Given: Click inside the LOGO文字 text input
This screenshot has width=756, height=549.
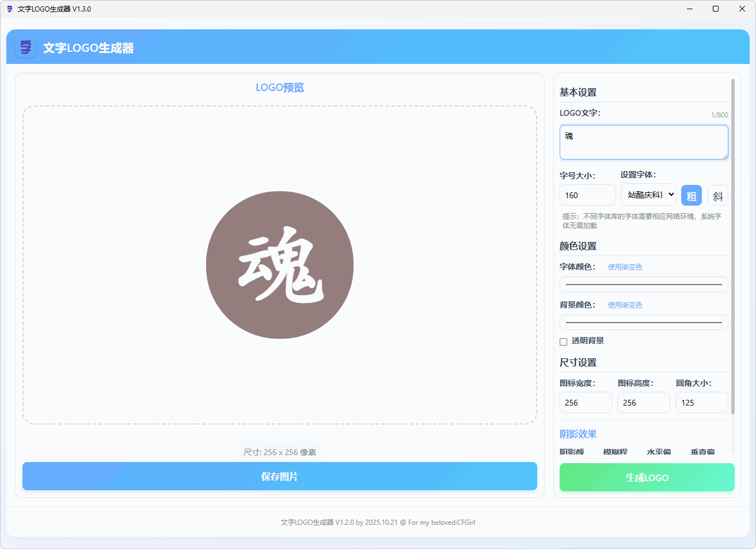Looking at the screenshot, I should (643, 142).
